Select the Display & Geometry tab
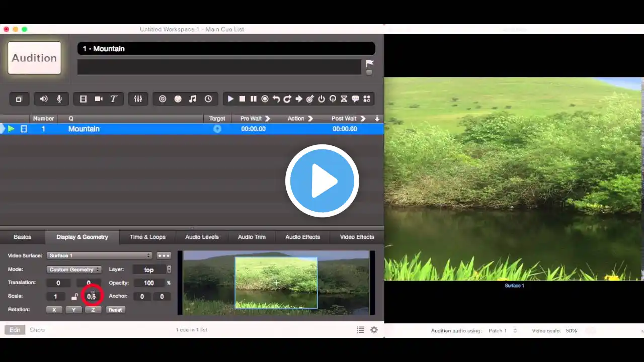The image size is (644, 362). point(83,237)
